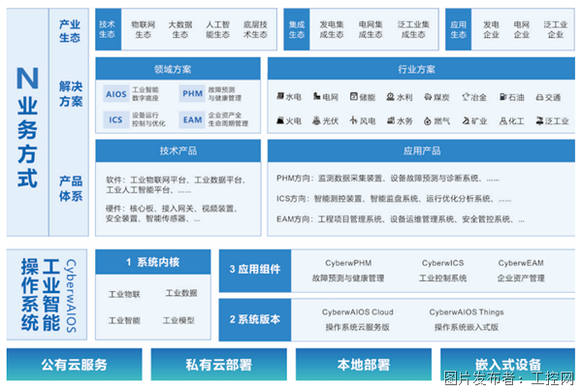Viewport: 582px width, 392px height.
Task: Click the 3 应用组件 label
Action: [255, 271]
